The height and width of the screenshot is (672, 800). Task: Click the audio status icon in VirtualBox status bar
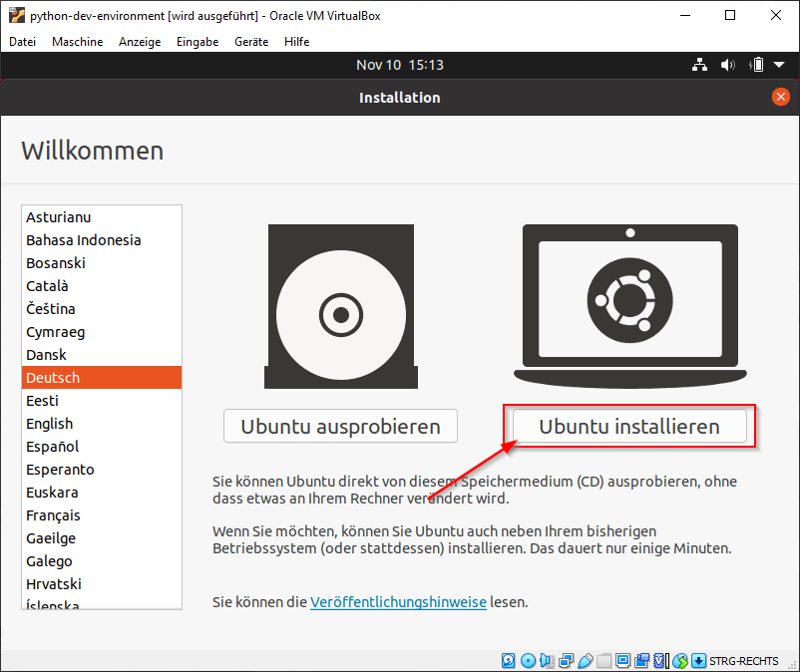[547, 660]
